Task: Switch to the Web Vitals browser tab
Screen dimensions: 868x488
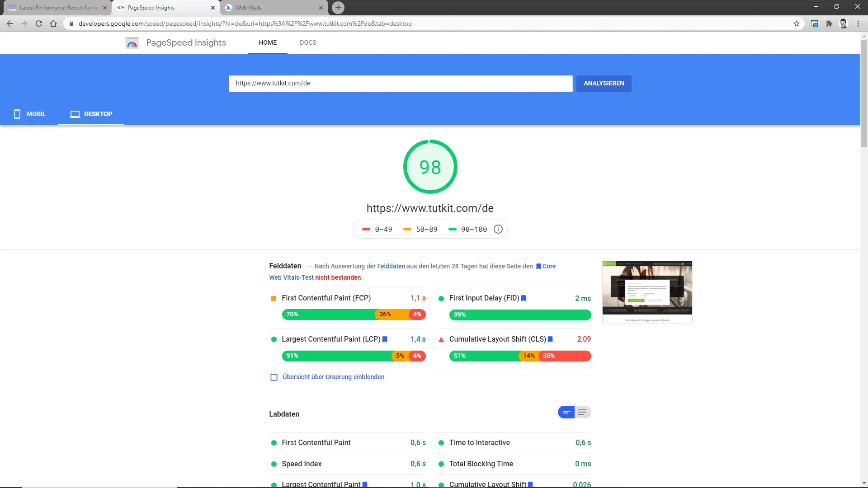Action: coord(275,8)
